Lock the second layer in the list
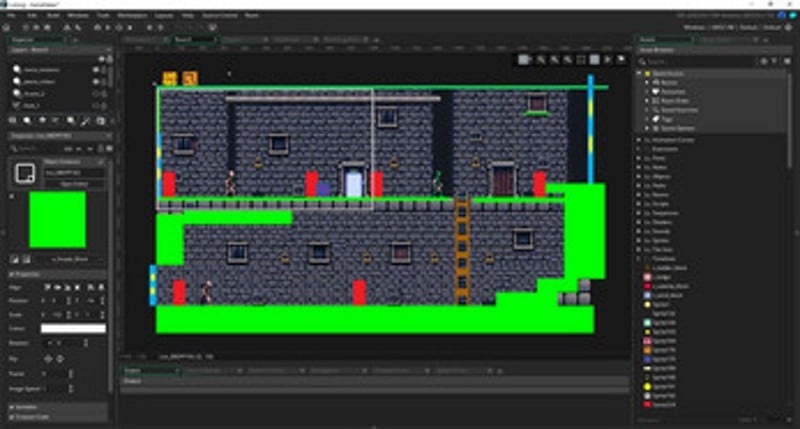The height and width of the screenshot is (429, 800). coord(104,81)
